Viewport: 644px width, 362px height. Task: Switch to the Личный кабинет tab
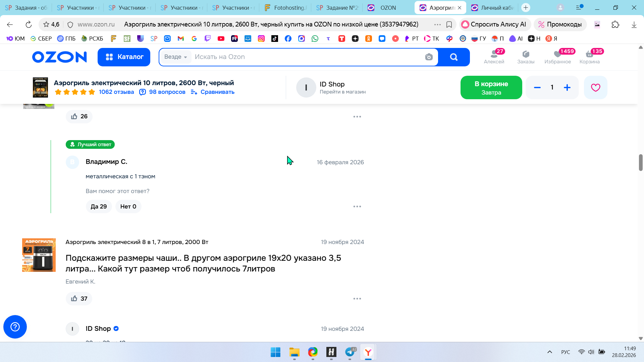[493, 7]
